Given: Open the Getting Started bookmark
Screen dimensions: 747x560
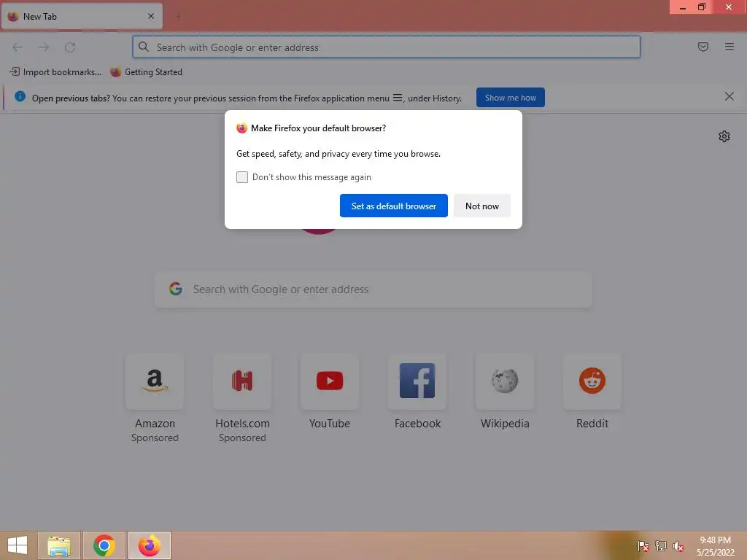Looking at the screenshot, I should click(x=146, y=72).
